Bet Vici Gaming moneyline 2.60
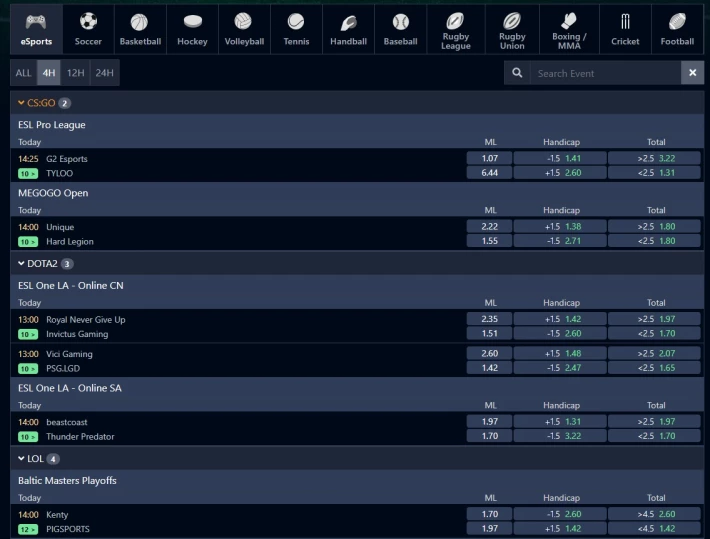This screenshot has height=539, width=710. click(x=489, y=353)
